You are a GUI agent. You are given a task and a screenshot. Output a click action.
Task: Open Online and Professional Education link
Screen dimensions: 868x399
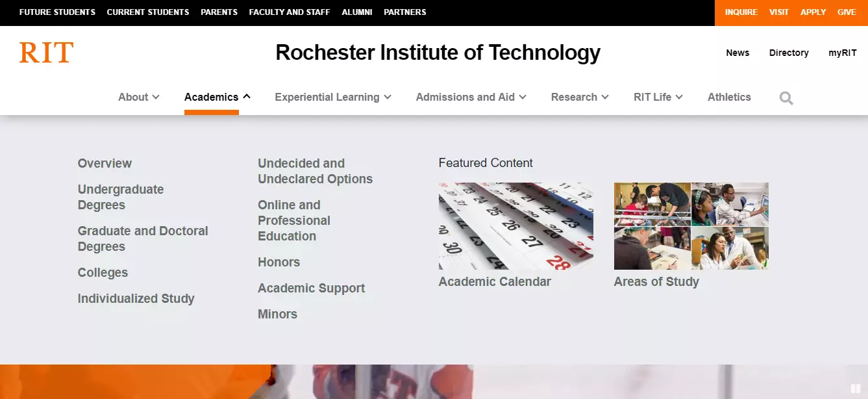[294, 220]
